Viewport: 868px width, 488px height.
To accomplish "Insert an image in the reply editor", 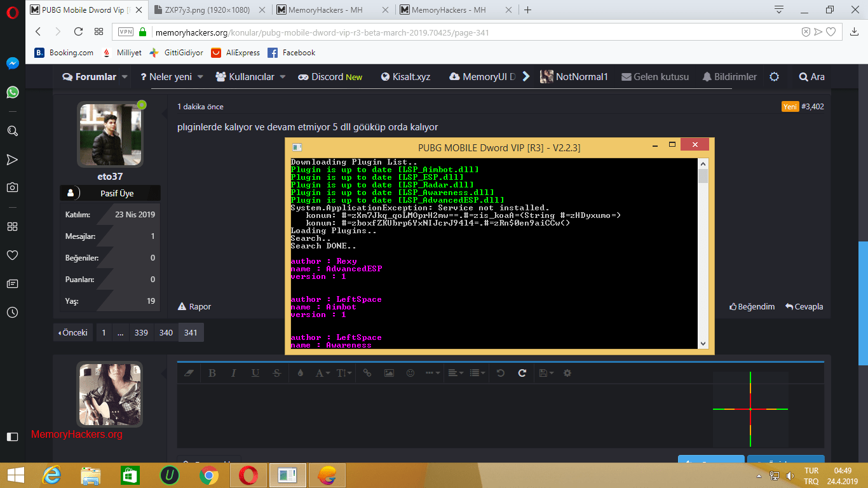I will coord(389,373).
